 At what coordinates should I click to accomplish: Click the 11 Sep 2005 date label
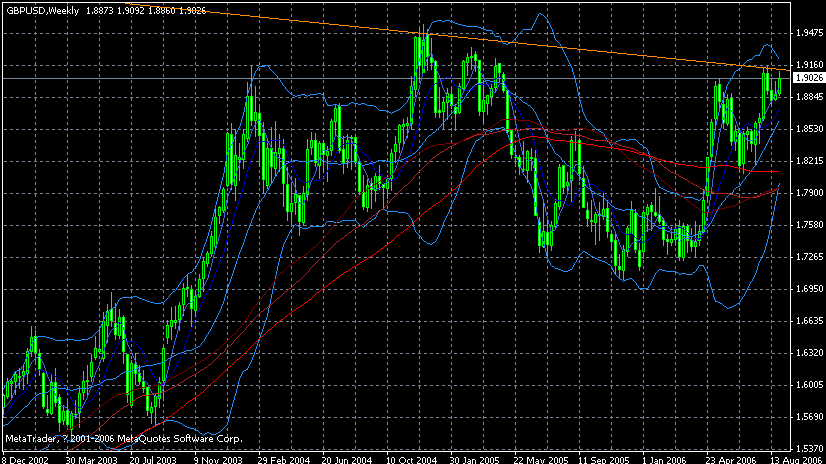click(x=604, y=459)
